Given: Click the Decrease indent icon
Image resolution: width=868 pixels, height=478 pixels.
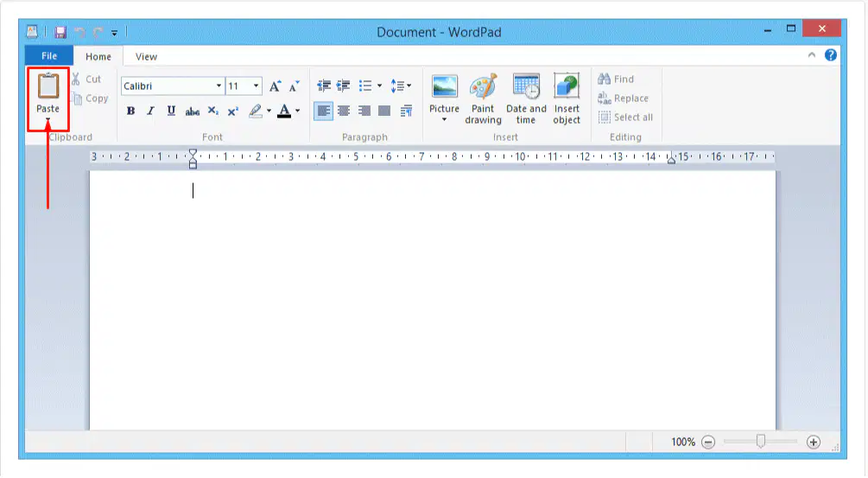Looking at the screenshot, I should tap(324, 86).
